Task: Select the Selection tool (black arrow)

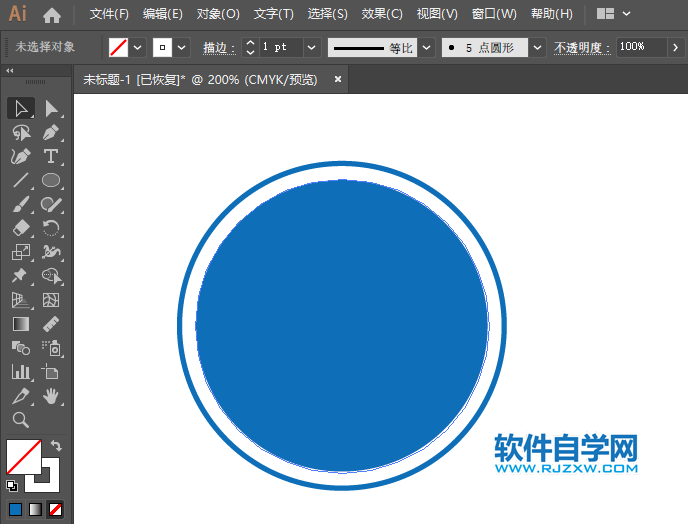Action: pyautogui.click(x=20, y=108)
